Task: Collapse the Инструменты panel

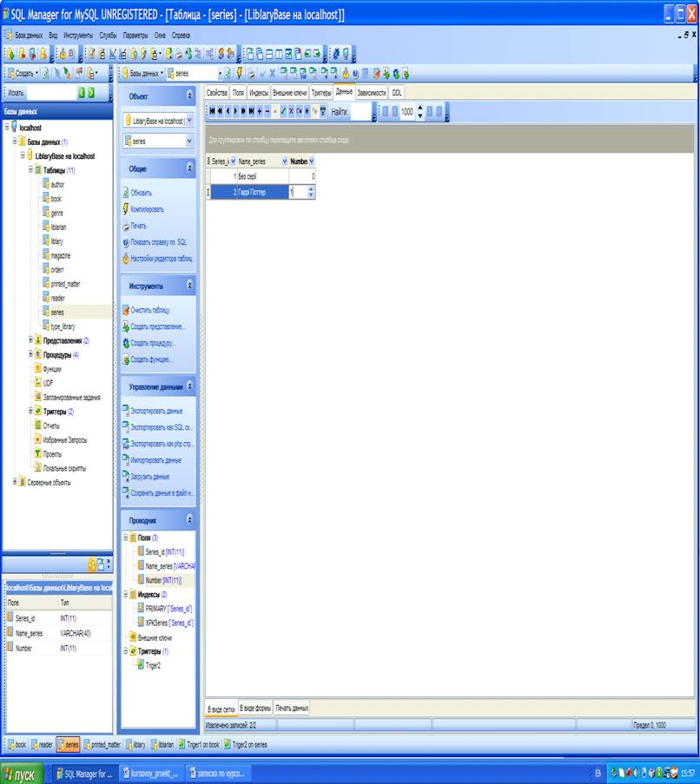Action: coord(189,285)
